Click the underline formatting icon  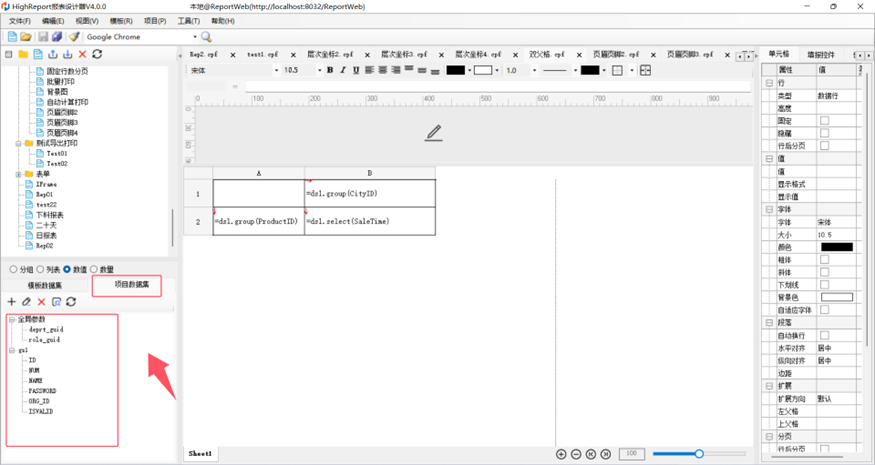(x=356, y=70)
